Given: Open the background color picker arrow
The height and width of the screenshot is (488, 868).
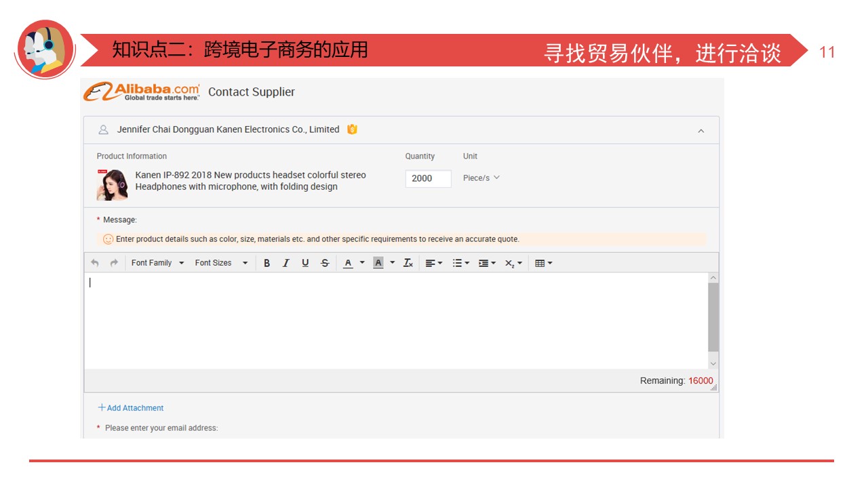Looking at the screenshot, I should (392, 263).
